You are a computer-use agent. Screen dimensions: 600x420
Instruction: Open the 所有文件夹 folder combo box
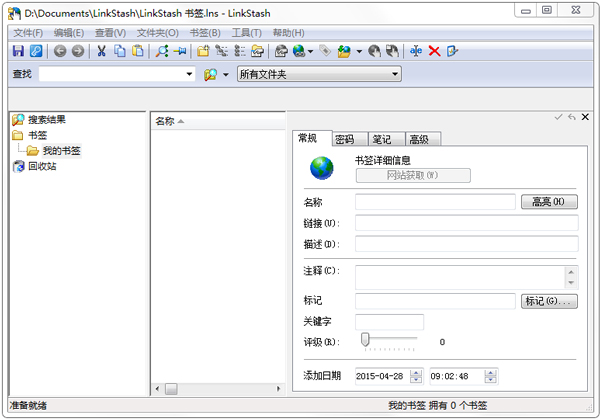pos(319,74)
